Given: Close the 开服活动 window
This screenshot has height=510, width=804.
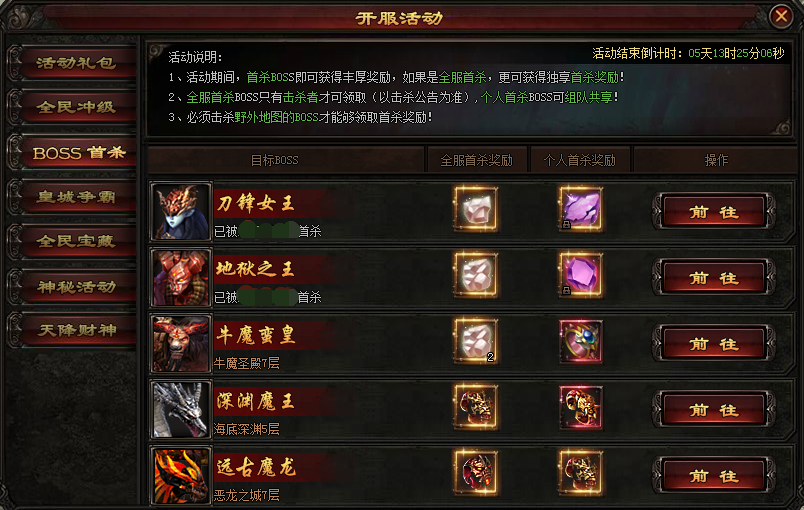Looking at the screenshot, I should pyautogui.click(x=781, y=16).
